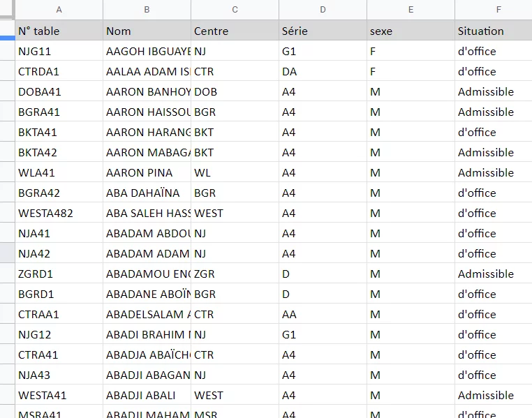Select cell BKTA41

(x=59, y=132)
